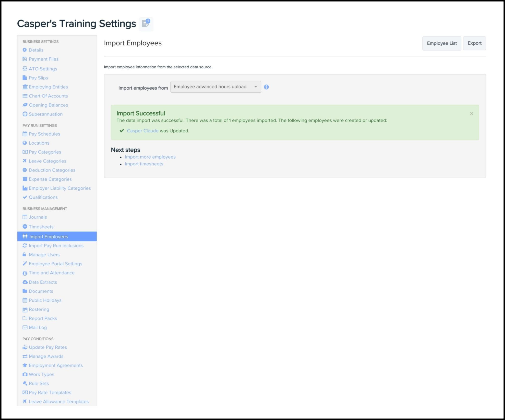Click the cloud icon for Data Extracts
The image size is (505, 420).
pos(25,282)
